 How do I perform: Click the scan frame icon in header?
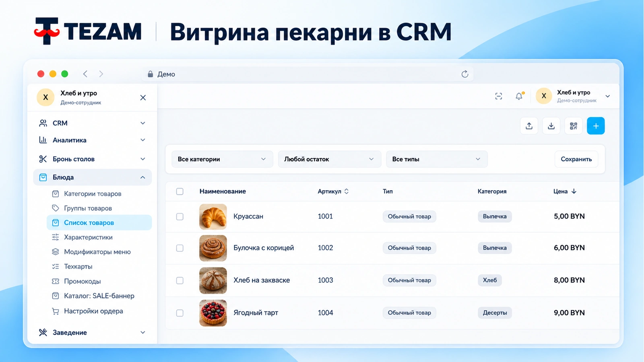(499, 96)
